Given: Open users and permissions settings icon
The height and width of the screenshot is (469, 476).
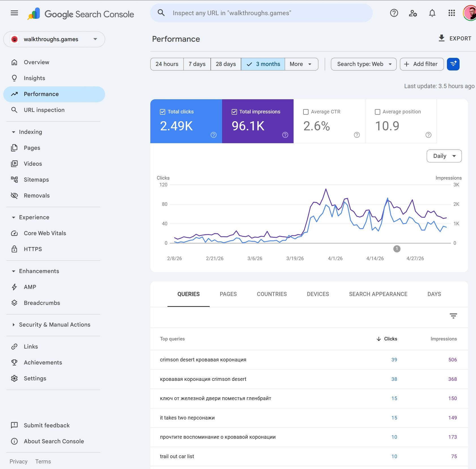Looking at the screenshot, I should [413, 13].
